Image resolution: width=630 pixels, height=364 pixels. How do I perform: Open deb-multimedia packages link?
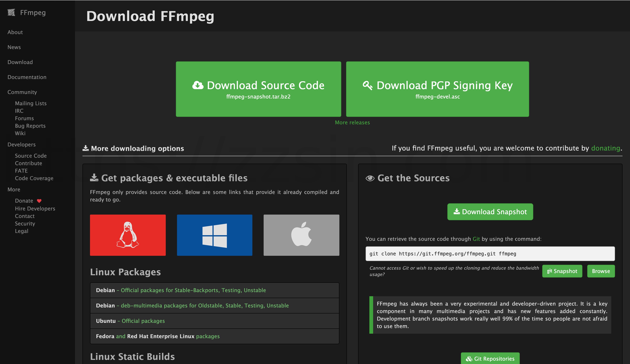[205, 306]
